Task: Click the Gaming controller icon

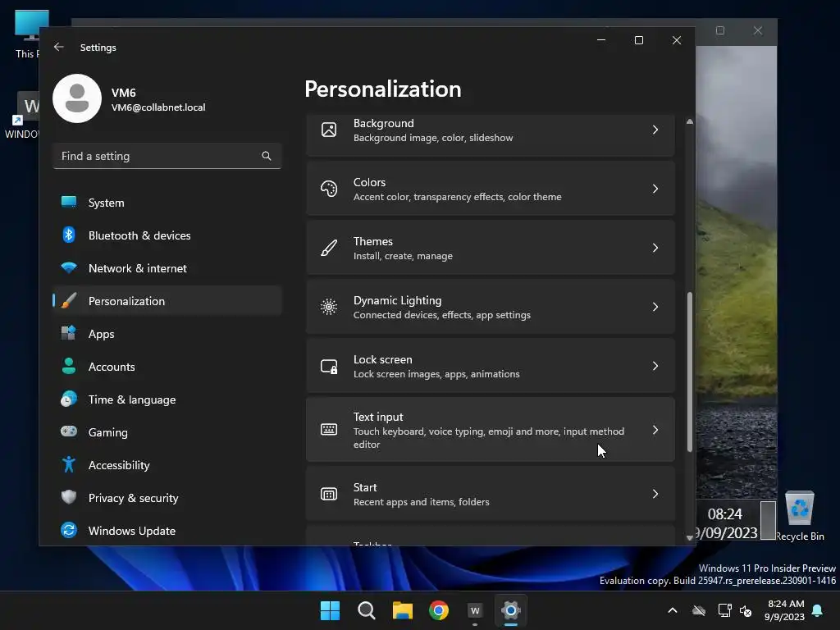Action: pyautogui.click(x=69, y=431)
